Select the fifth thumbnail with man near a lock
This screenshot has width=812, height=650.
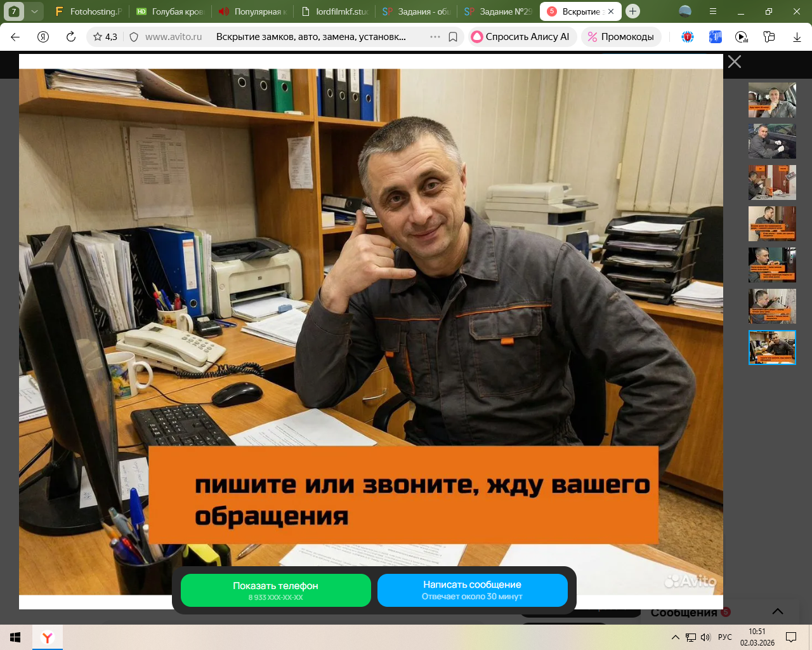pos(772,265)
